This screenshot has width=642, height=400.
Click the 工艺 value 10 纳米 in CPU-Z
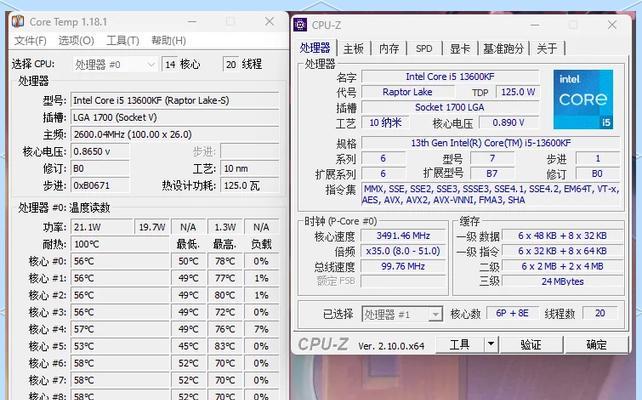385,122
